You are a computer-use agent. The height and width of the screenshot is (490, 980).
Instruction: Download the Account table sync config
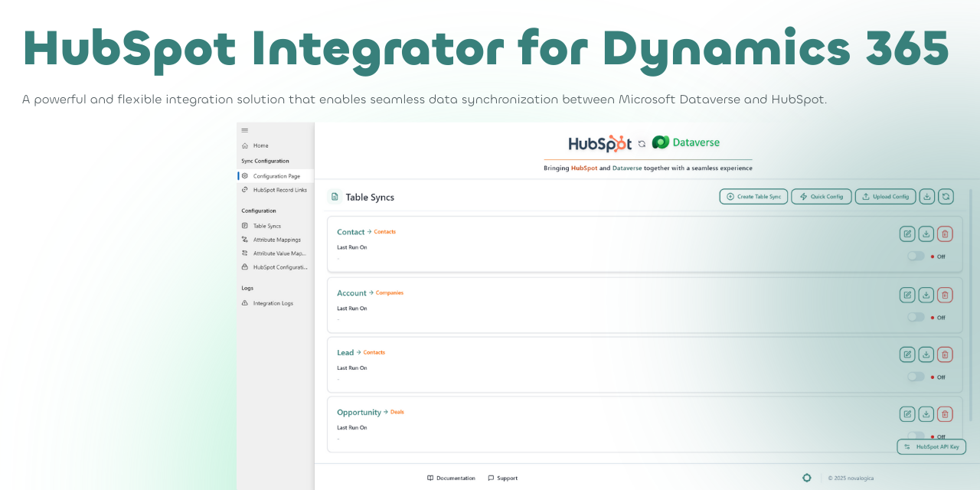[x=926, y=295]
